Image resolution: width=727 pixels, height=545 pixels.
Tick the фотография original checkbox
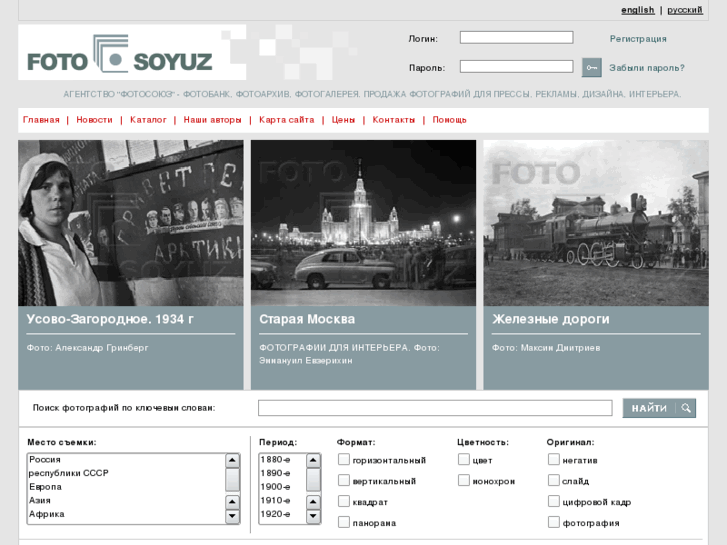[x=554, y=522]
